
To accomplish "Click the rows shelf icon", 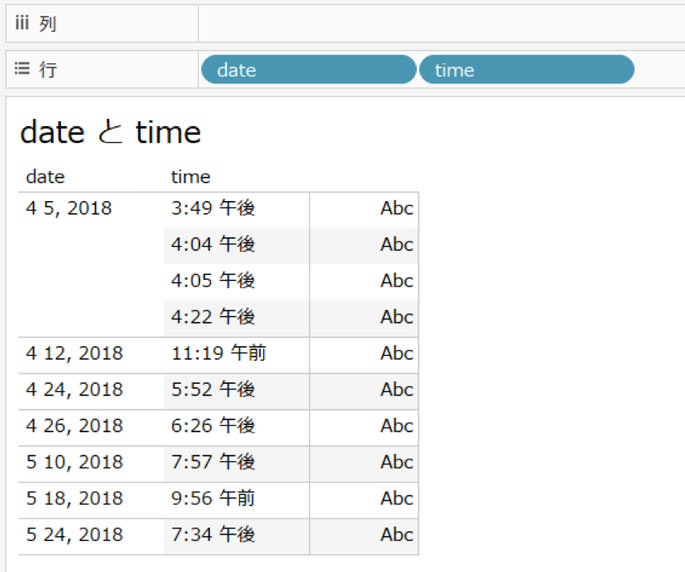I will pos(21,70).
